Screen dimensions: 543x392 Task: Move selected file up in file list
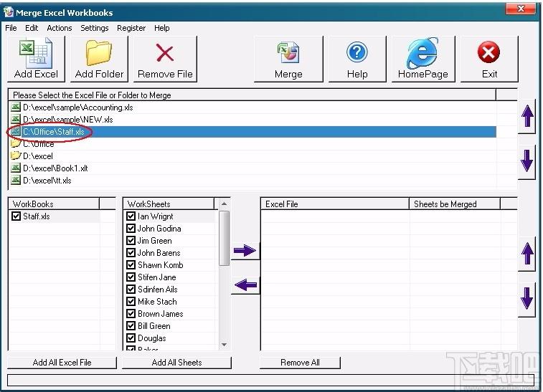pyautogui.click(x=527, y=116)
